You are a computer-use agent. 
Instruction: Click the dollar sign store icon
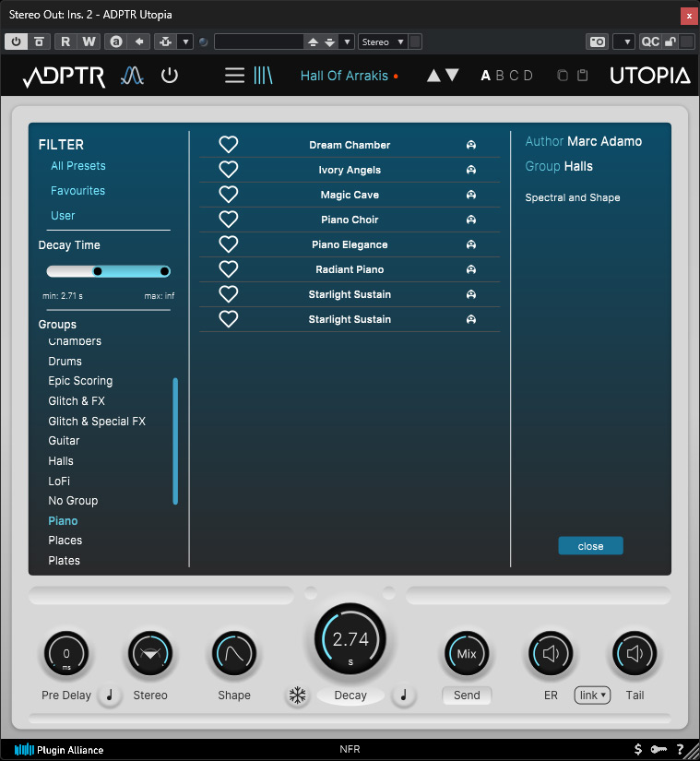click(x=638, y=749)
